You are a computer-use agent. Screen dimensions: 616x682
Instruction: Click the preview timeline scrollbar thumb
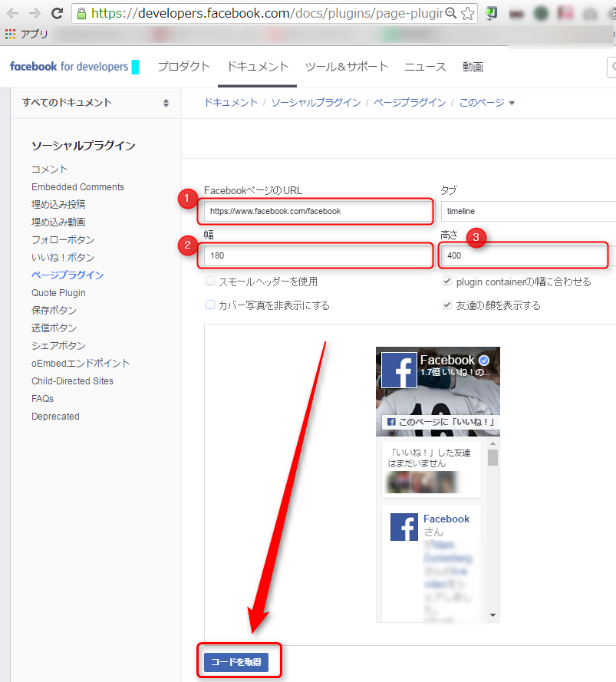click(492, 457)
